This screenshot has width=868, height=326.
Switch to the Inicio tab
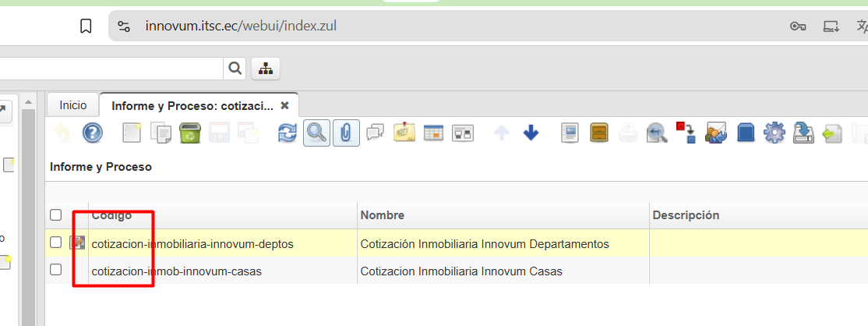point(73,105)
